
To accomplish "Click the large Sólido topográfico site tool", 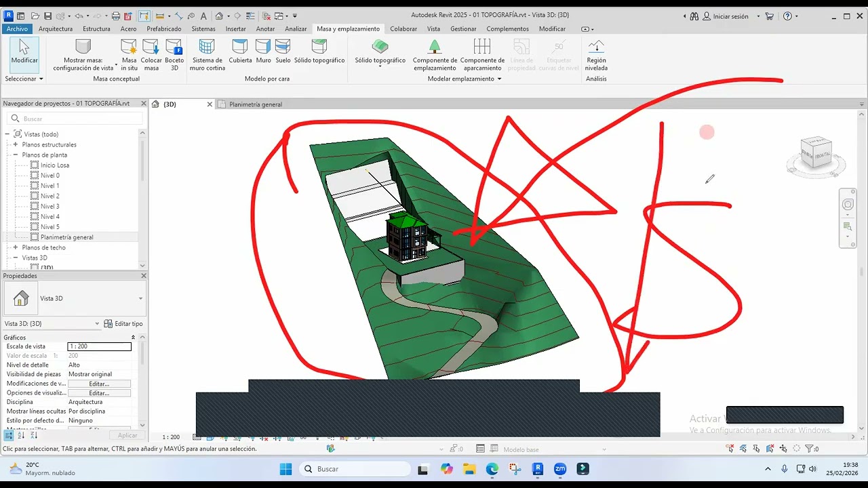I will click(x=380, y=53).
